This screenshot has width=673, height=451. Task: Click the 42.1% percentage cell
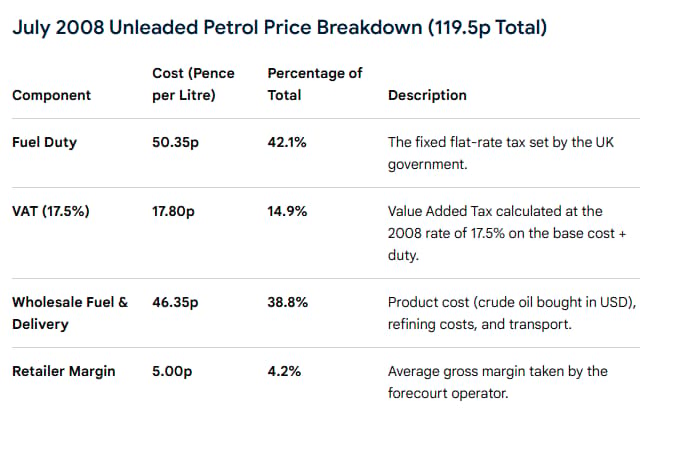(287, 142)
